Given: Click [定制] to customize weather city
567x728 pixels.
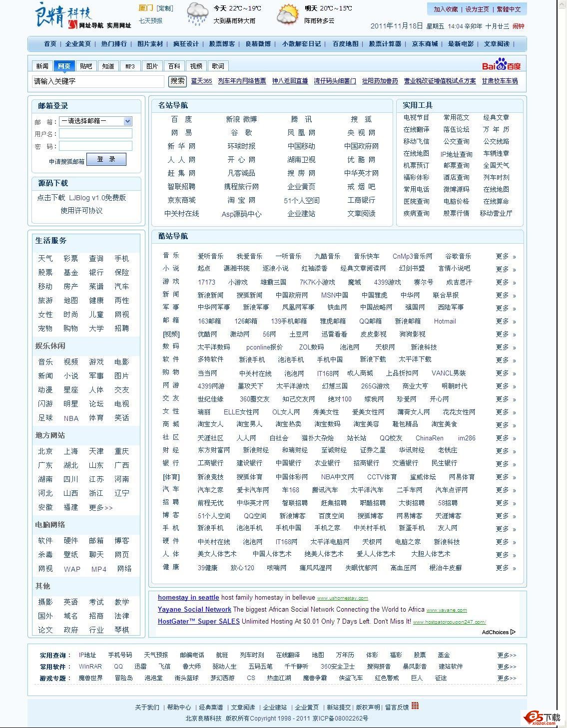Looking at the screenshot, I should point(165,8).
